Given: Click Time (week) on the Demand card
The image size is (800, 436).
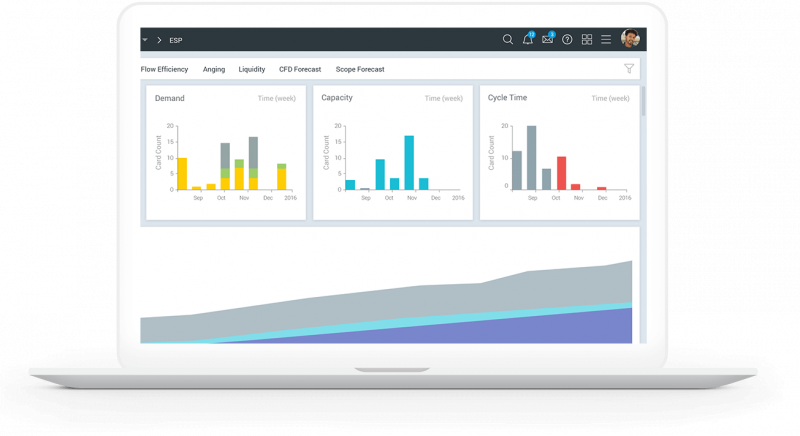Looking at the screenshot, I should click(277, 98).
